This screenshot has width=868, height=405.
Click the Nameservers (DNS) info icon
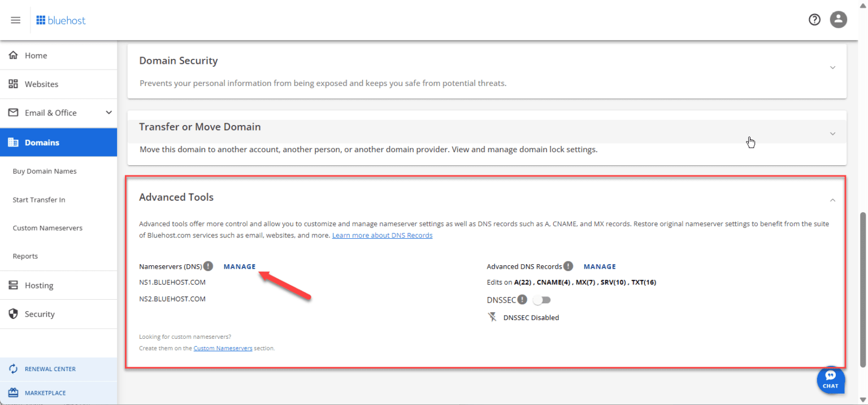click(208, 266)
